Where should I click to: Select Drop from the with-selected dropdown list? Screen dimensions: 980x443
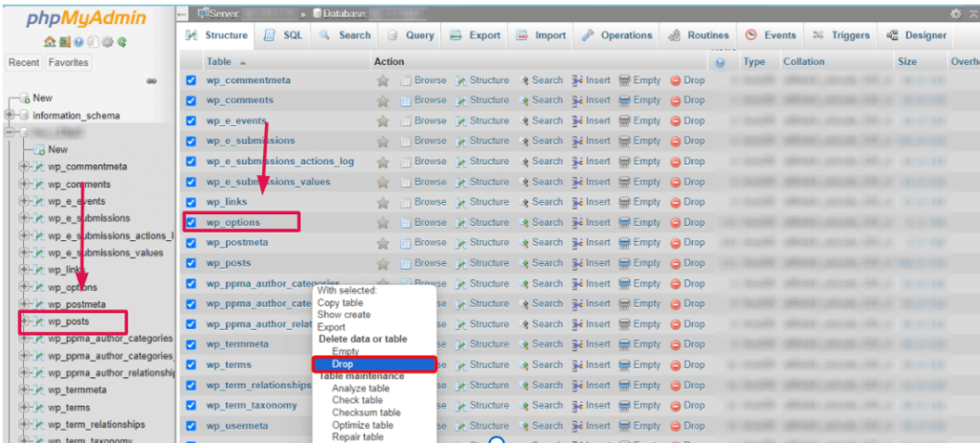pyautogui.click(x=374, y=365)
